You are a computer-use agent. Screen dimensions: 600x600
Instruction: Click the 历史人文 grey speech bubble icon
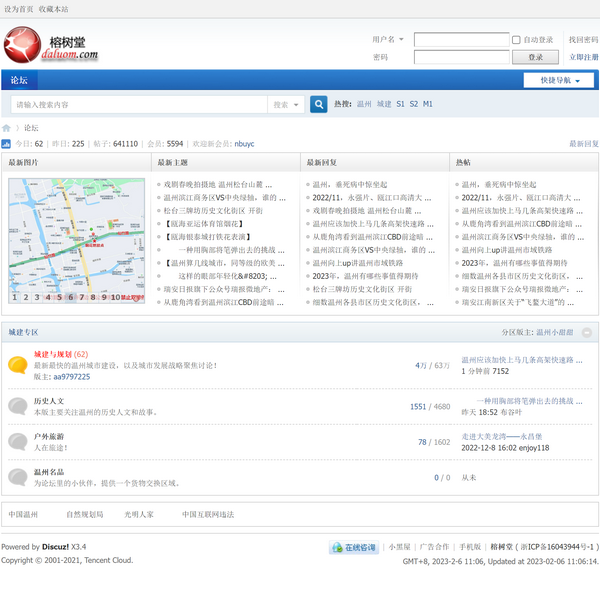click(17, 406)
